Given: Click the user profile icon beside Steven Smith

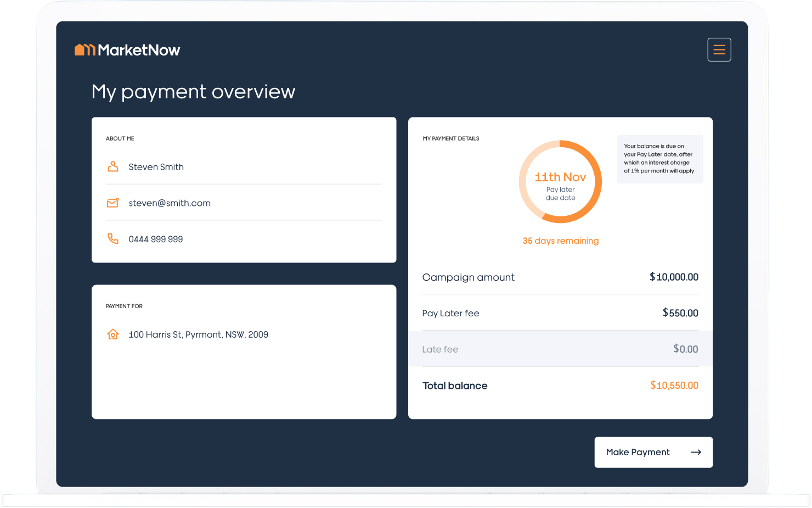Looking at the screenshot, I should 113,166.
